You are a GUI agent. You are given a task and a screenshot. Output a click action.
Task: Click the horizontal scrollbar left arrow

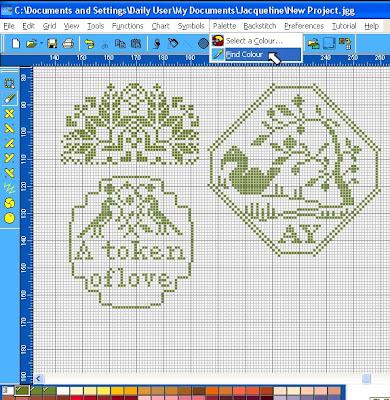click(x=38, y=378)
